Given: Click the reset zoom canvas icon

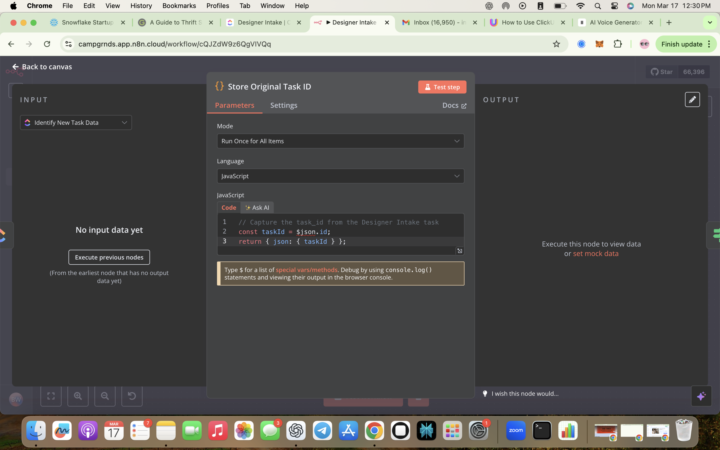Looking at the screenshot, I should point(132,396).
